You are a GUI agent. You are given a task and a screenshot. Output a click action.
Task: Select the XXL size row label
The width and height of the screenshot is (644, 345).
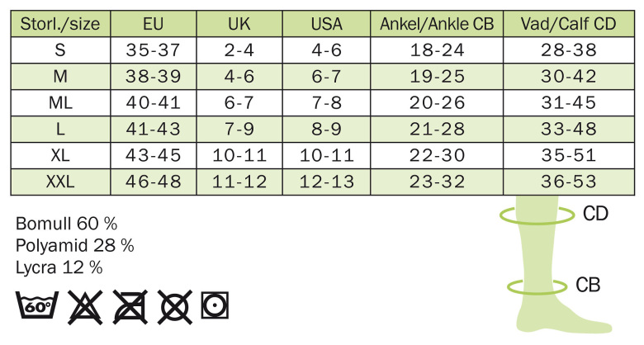(x=59, y=182)
